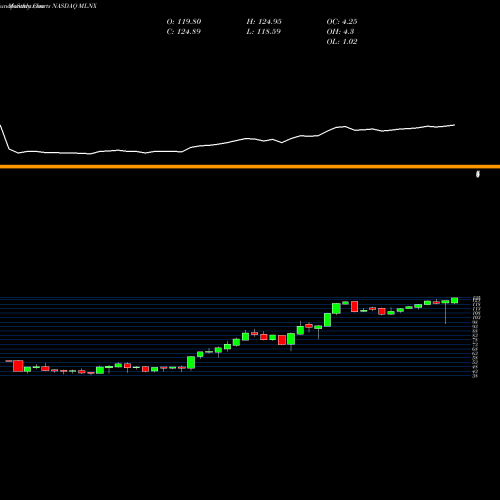Viewport: 500px width, 500px height.
Task: Click the candlestick with the long lower wick
Action: (x=445, y=311)
